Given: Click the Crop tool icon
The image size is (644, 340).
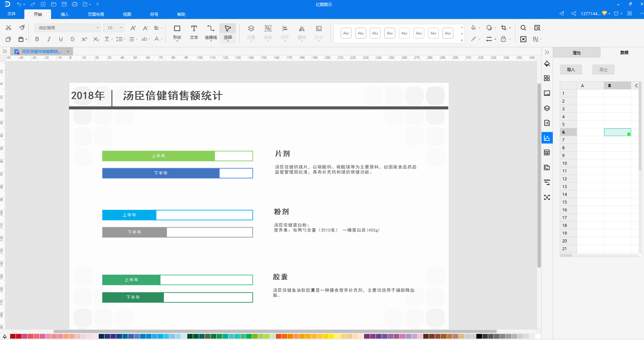Looking at the screenshot, I should (x=504, y=28).
